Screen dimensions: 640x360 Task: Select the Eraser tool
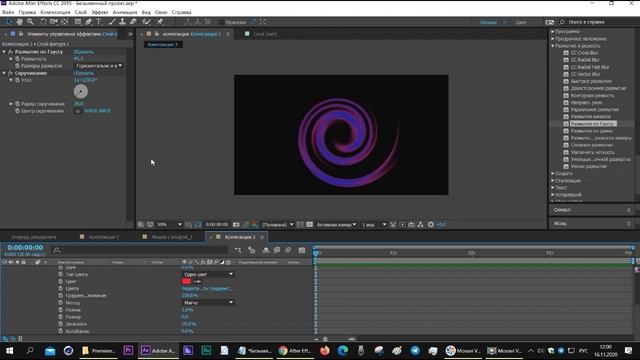click(133, 22)
